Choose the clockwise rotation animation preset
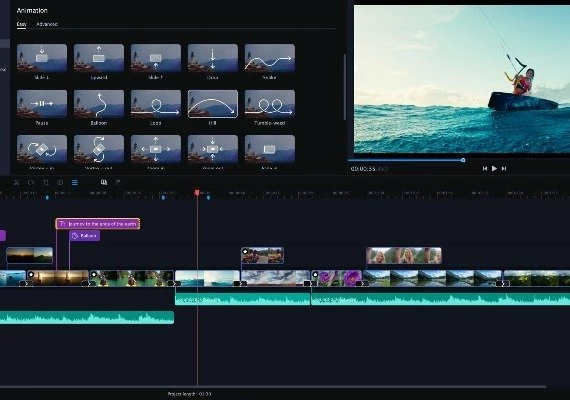The image size is (570, 400). click(42, 149)
